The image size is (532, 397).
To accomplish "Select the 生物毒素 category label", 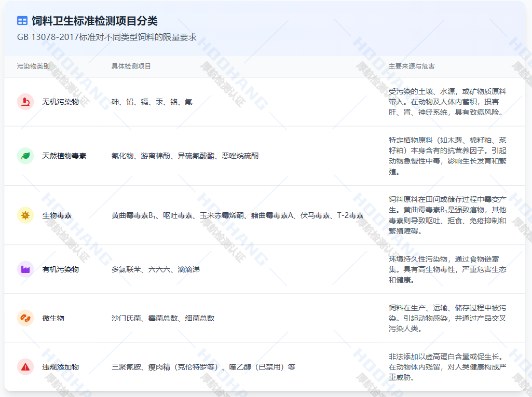I will 57,215.
